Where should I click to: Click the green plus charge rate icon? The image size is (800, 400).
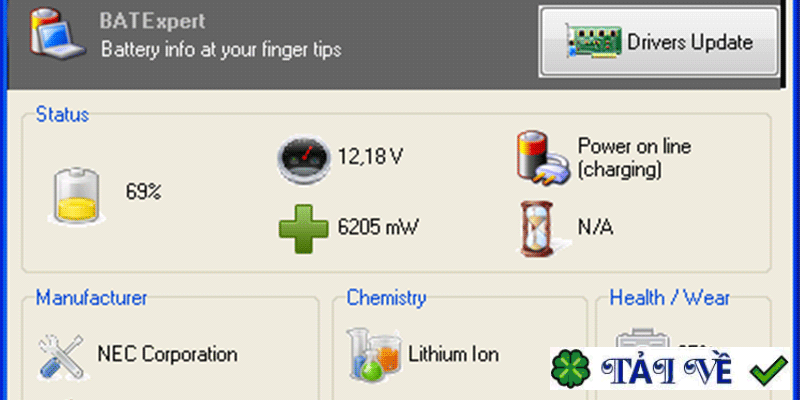tap(304, 229)
